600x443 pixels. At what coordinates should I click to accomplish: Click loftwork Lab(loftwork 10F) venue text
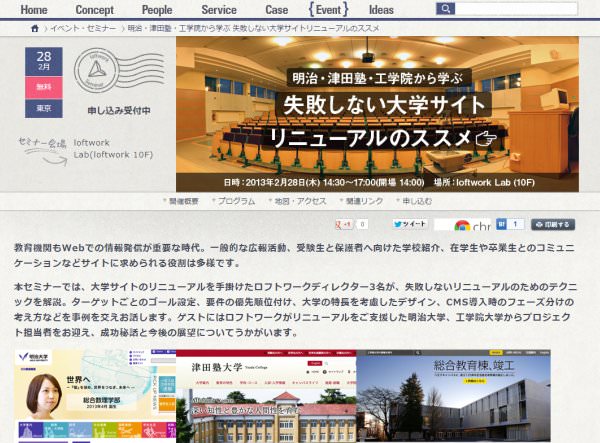(x=113, y=148)
